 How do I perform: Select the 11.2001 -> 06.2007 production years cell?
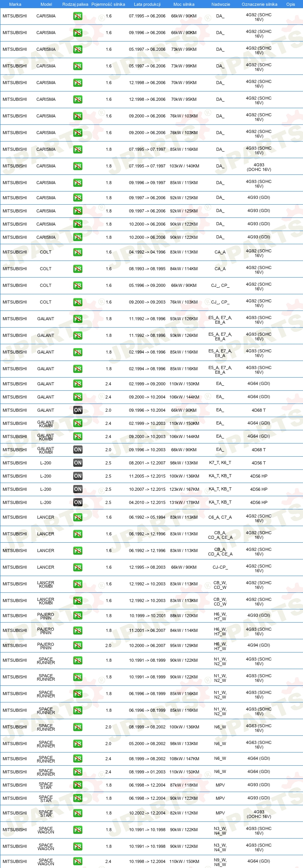pyautogui.click(x=147, y=630)
